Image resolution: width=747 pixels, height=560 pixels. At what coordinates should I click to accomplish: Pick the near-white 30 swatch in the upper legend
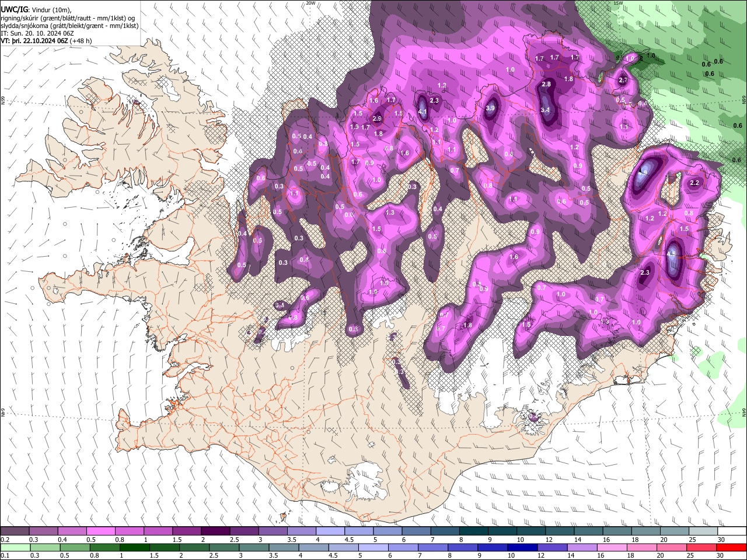pos(731,531)
